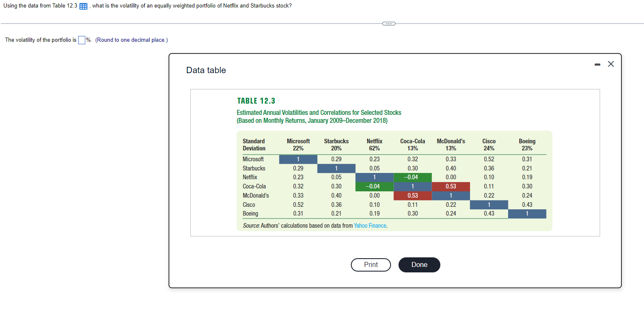Click the Microsoft diagonal cell showing 1
Screen dimensions: 644x310
point(298,159)
